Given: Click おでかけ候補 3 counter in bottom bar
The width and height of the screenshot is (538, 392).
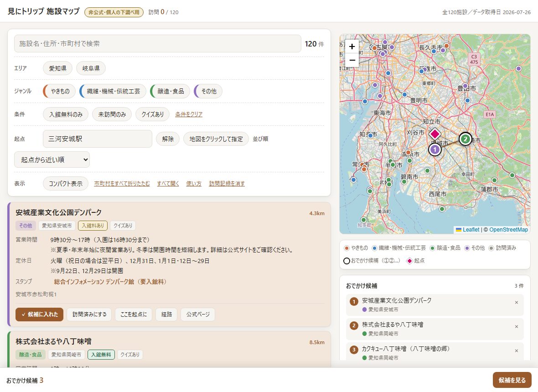Looking at the screenshot, I should pos(25,380).
